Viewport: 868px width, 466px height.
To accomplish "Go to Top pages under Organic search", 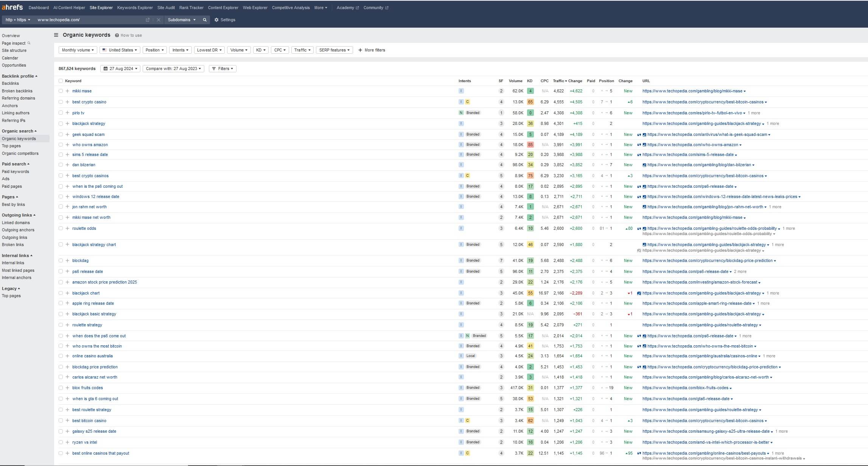I will coord(11,146).
